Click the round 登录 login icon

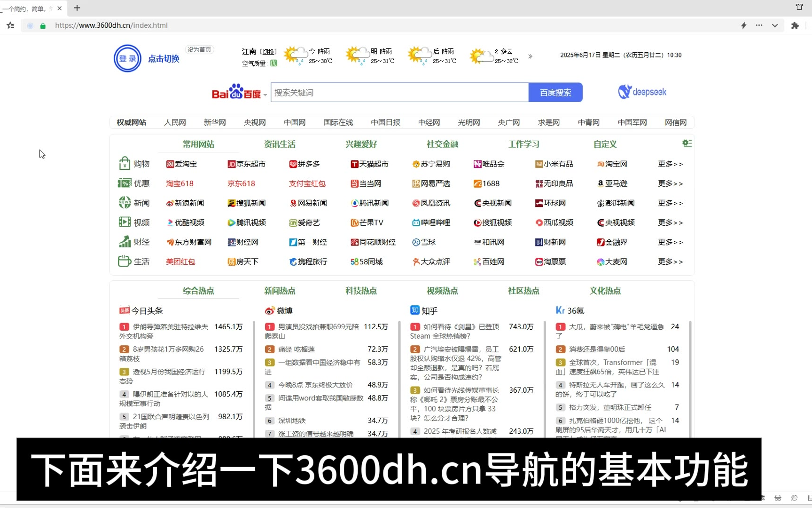pos(127,58)
